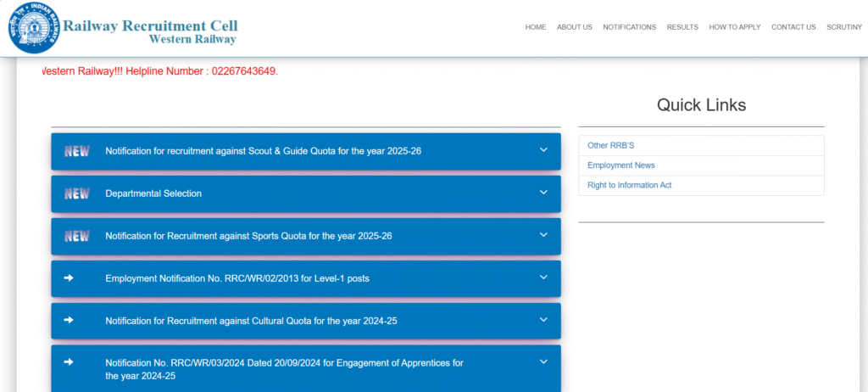Open the HOW TO APPLY page
The height and width of the screenshot is (392, 868).
pyautogui.click(x=735, y=27)
